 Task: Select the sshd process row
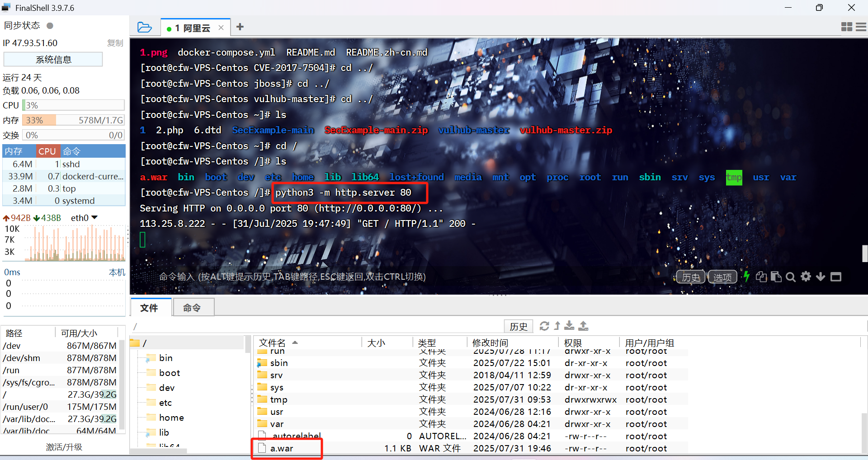64,164
